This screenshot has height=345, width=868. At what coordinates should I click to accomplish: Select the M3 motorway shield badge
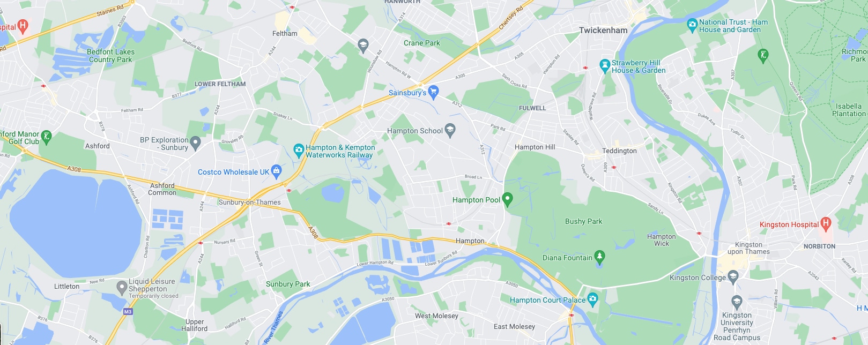(128, 311)
